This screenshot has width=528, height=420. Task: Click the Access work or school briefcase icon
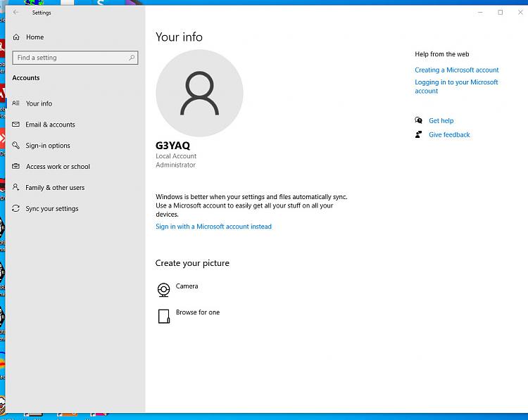(16, 167)
